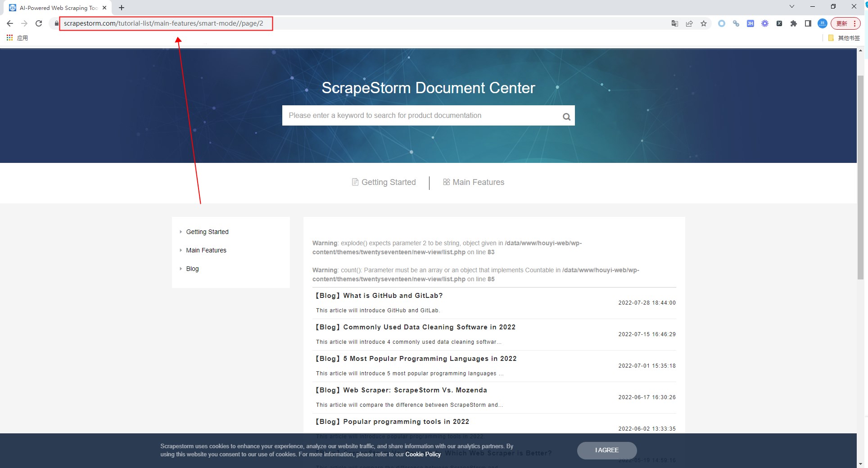Click the page vertical scrollbar thumb

pyautogui.click(x=860, y=178)
